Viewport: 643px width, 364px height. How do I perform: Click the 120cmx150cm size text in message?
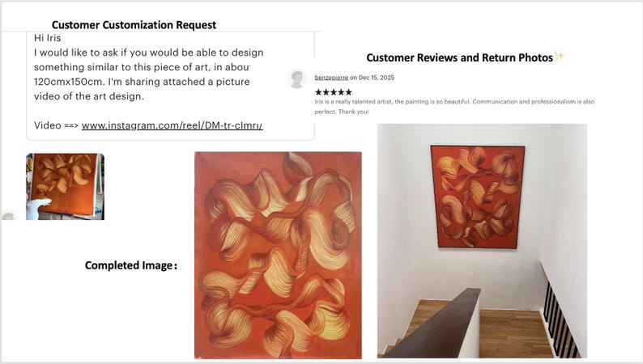coord(69,82)
